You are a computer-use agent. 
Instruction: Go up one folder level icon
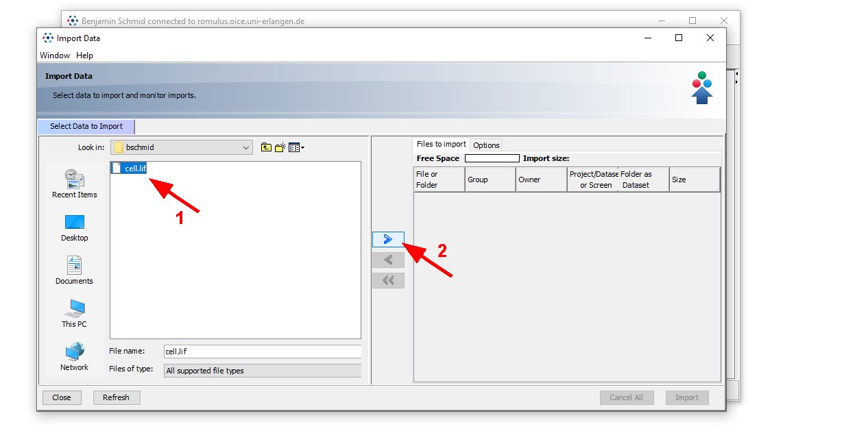(x=266, y=147)
